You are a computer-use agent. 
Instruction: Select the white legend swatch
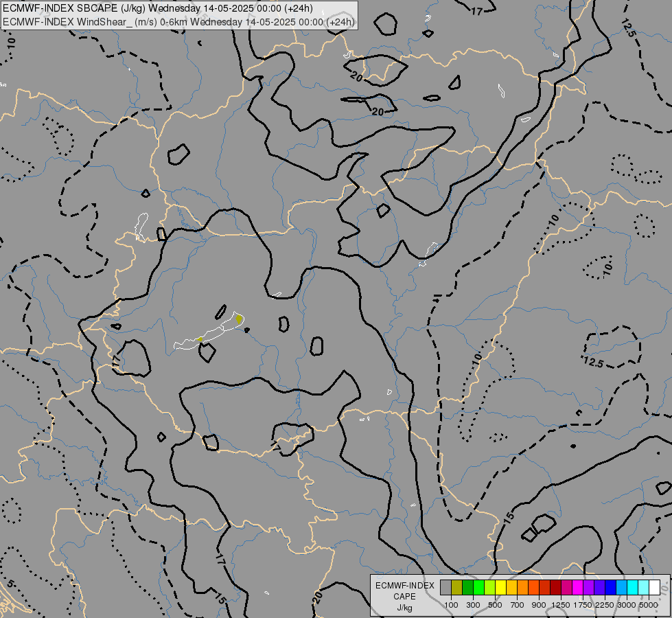tap(654, 588)
